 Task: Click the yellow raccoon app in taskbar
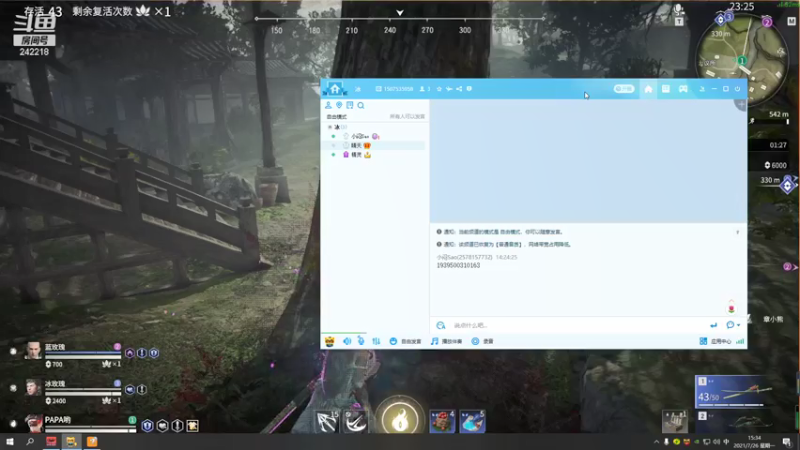click(x=71, y=441)
